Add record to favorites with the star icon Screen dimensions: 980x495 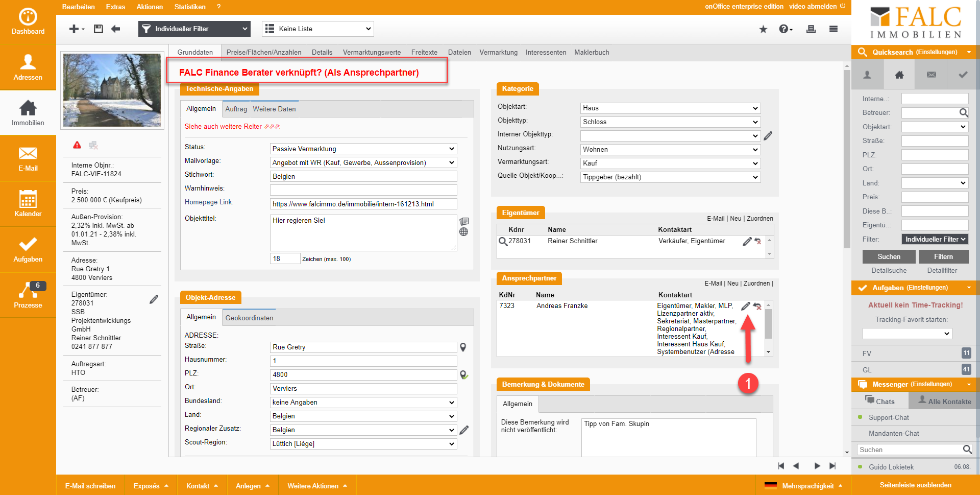[763, 29]
